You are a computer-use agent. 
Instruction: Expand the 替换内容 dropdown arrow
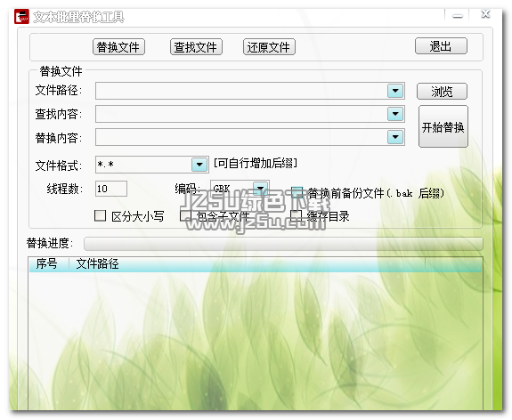(x=395, y=137)
